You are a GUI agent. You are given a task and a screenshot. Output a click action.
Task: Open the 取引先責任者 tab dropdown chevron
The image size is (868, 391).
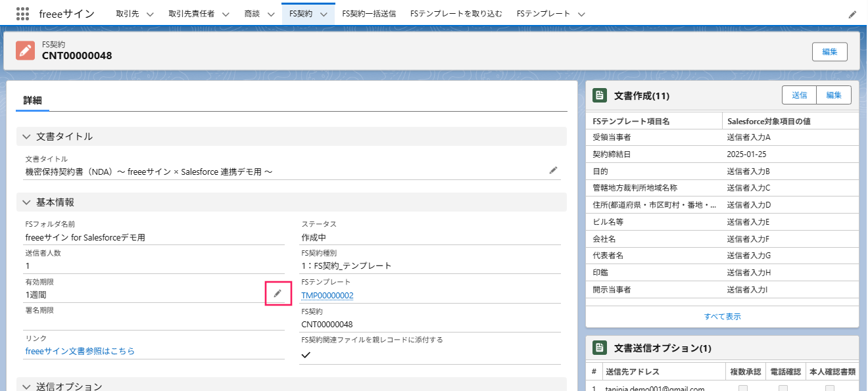point(225,14)
